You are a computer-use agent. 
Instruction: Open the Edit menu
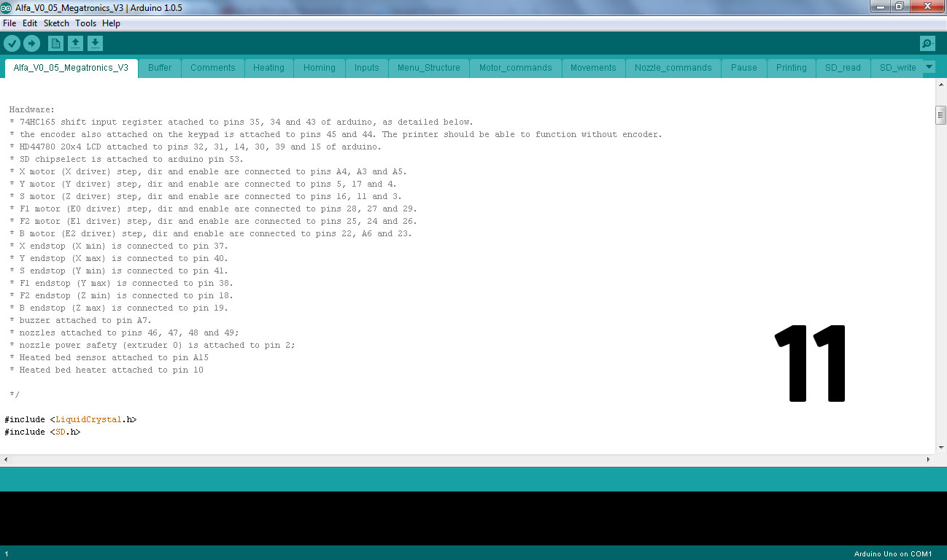pos(30,23)
